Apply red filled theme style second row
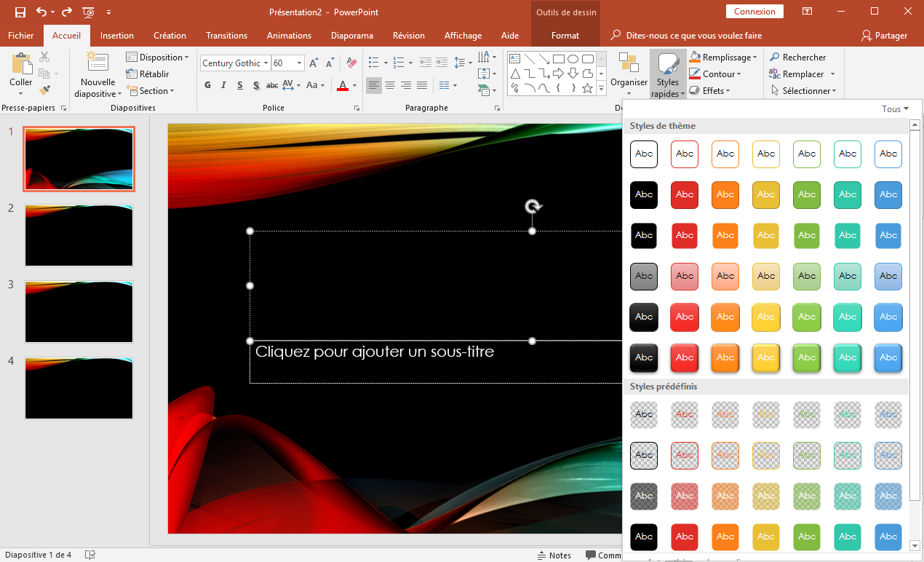Screen dimensions: 924x562 [x=685, y=195]
